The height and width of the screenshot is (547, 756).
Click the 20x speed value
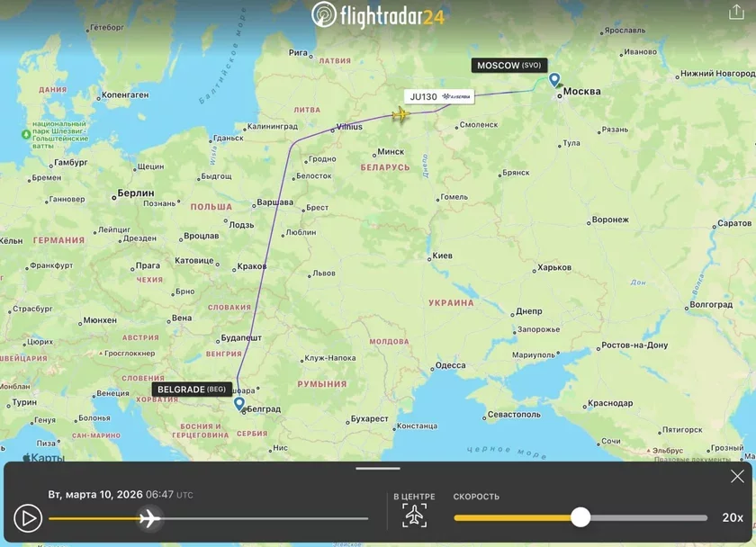coord(733,517)
